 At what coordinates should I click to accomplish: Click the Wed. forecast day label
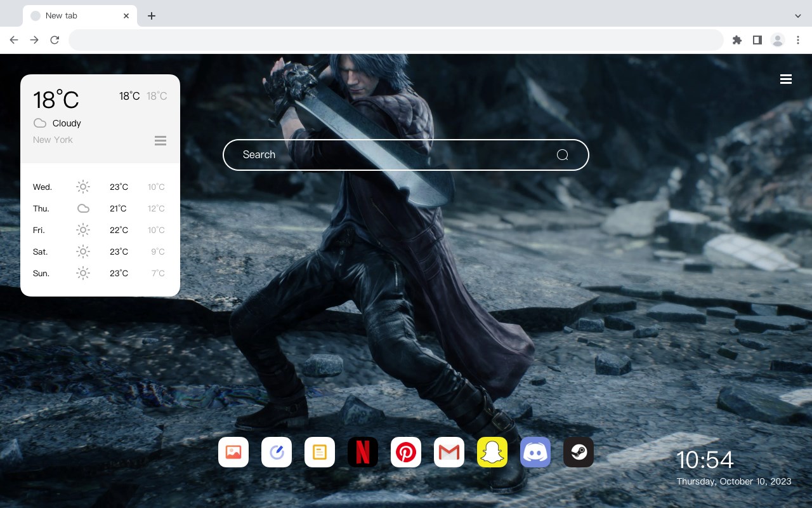click(x=43, y=187)
